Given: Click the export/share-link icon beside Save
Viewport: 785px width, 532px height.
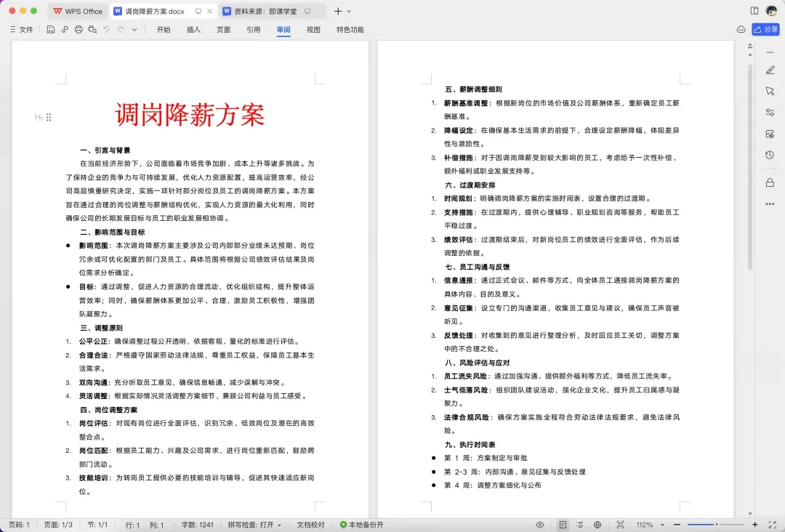Looking at the screenshot, I should click(65, 30).
